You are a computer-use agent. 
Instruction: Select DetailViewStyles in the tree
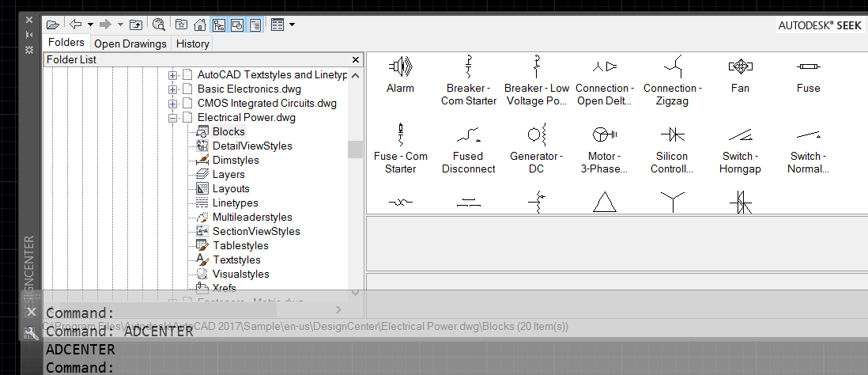tap(252, 146)
